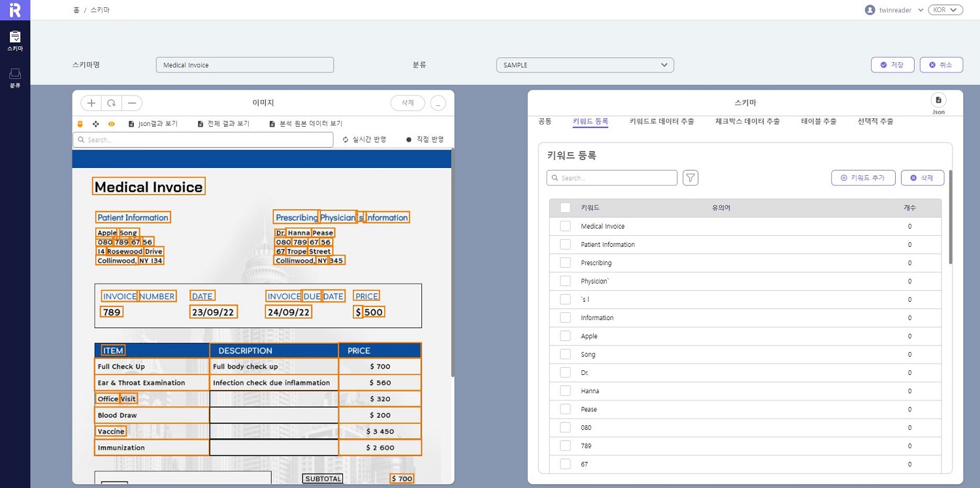980x488 pixels.
Task: Click the 스키마명 Medical Invoice input field
Action: (x=245, y=65)
